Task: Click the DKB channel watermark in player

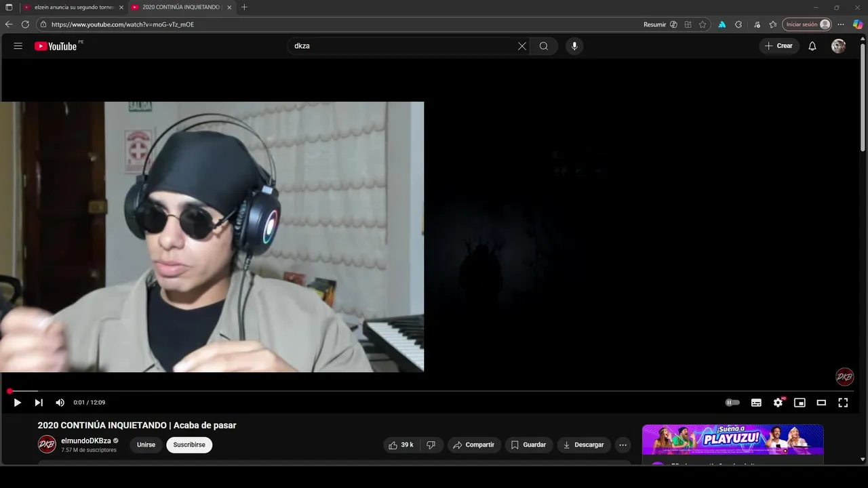Action: click(844, 377)
